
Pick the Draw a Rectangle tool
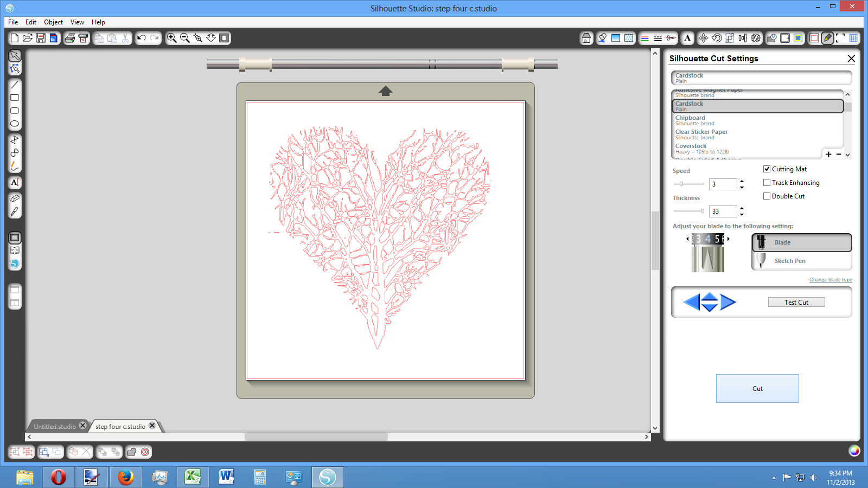click(x=15, y=98)
